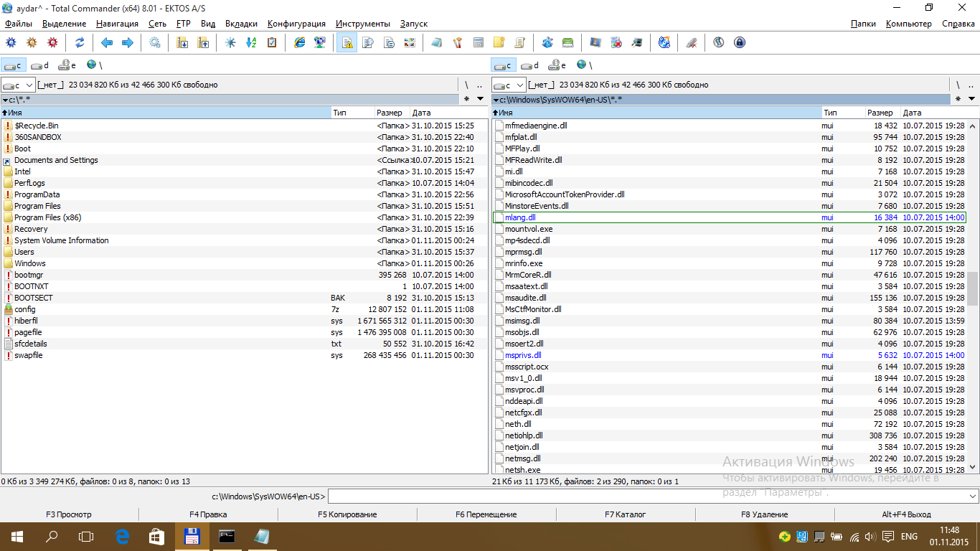
Task: Click the red gear toolbar icon
Action: click(52, 42)
